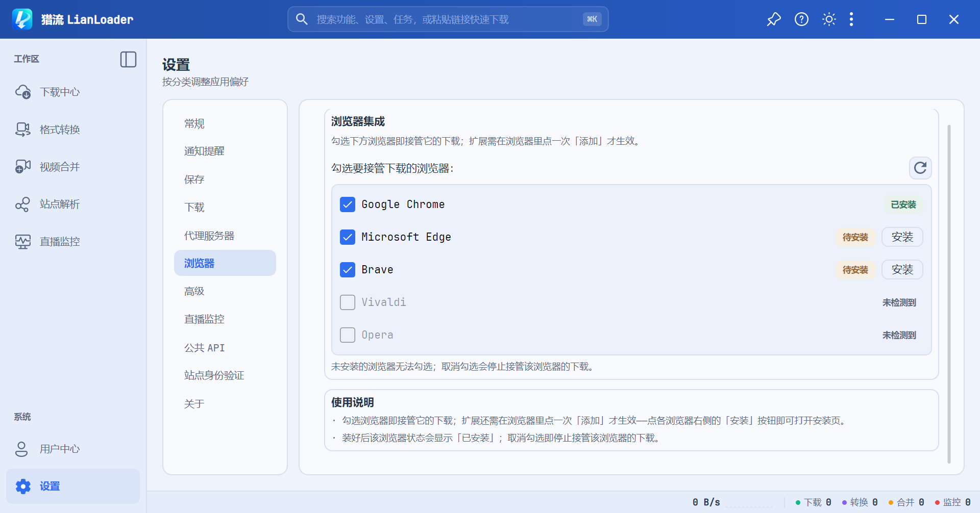Refresh the browser detection list

point(920,168)
